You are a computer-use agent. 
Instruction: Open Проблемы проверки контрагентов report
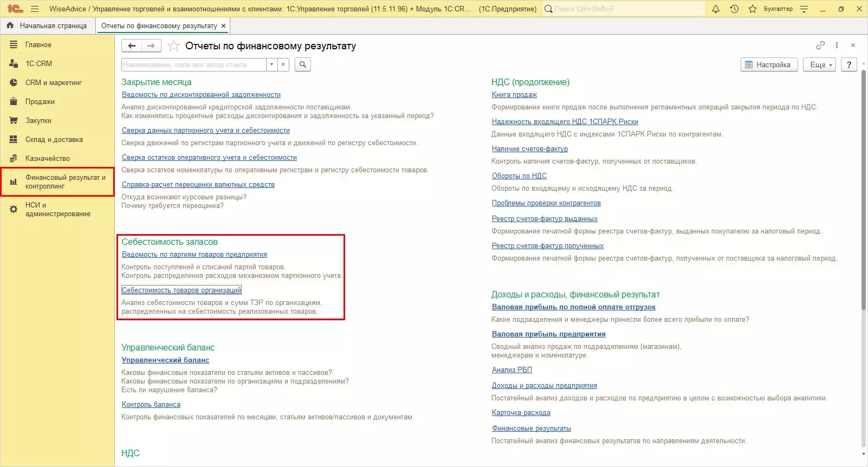pyautogui.click(x=546, y=203)
